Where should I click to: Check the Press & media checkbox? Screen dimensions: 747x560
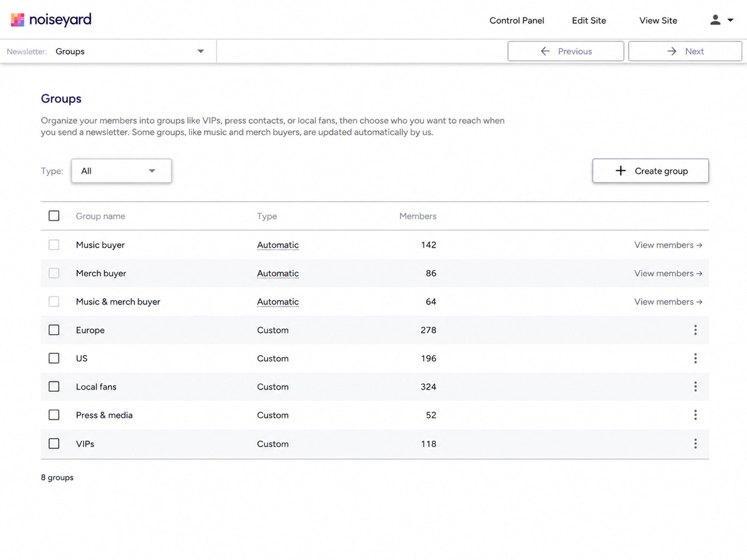(54, 415)
